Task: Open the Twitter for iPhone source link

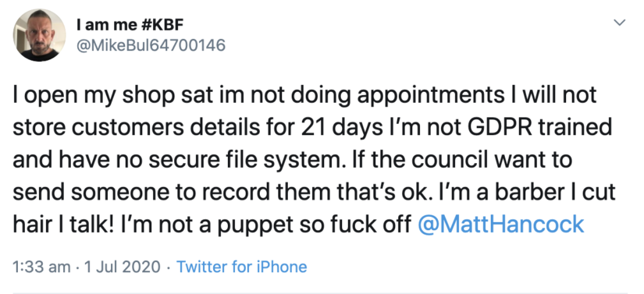Action: pyautogui.click(x=241, y=267)
